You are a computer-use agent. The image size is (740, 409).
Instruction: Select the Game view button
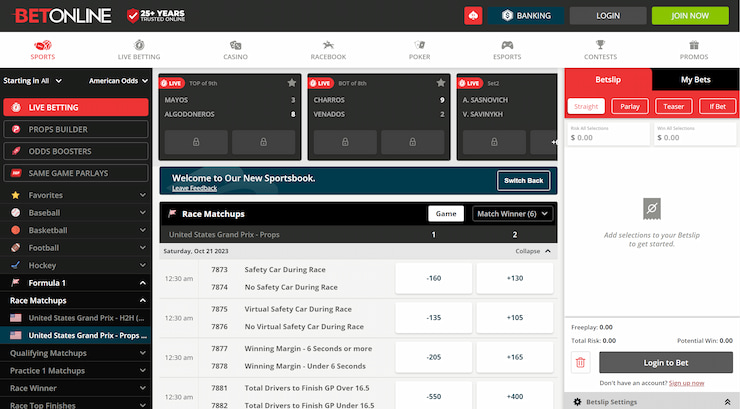pyautogui.click(x=446, y=214)
